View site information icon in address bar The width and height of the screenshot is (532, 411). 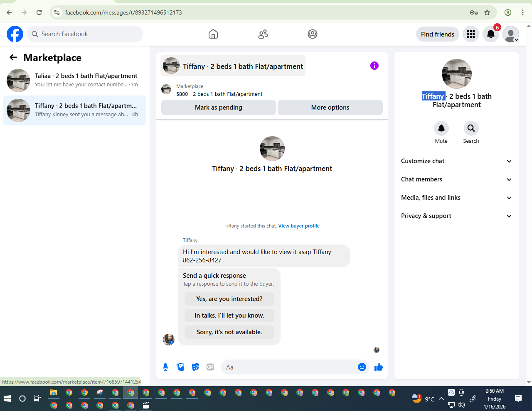(x=57, y=12)
